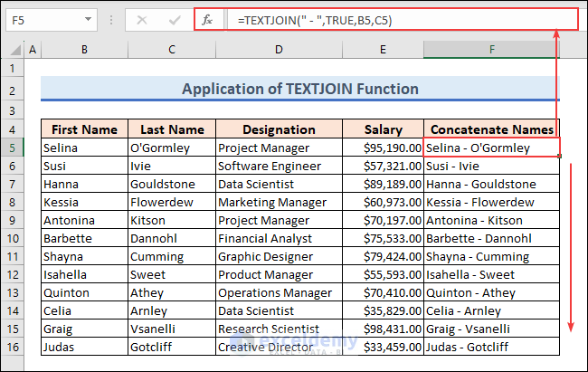This screenshot has height=372, width=588.
Task: Select row 5 header
Action: [13, 148]
